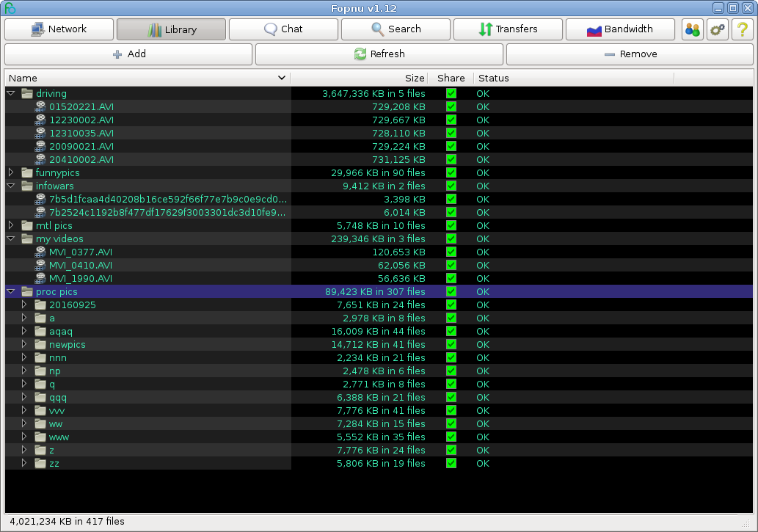Expand the aqaq subfolder
This screenshot has height=532, width=758.
pos(24,332)
